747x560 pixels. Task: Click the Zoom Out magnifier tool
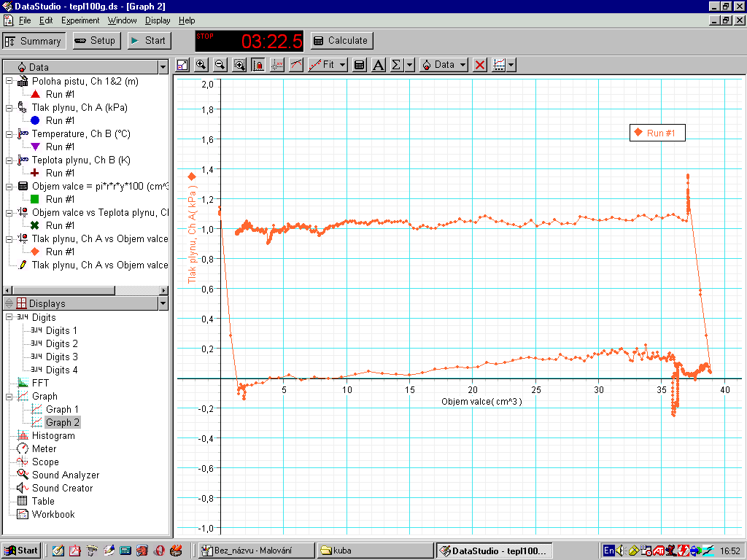click(x=220, y=65)
